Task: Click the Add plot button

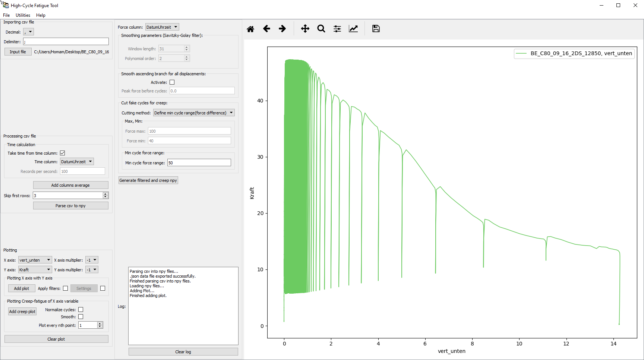Action: click(x=22, y=288)
